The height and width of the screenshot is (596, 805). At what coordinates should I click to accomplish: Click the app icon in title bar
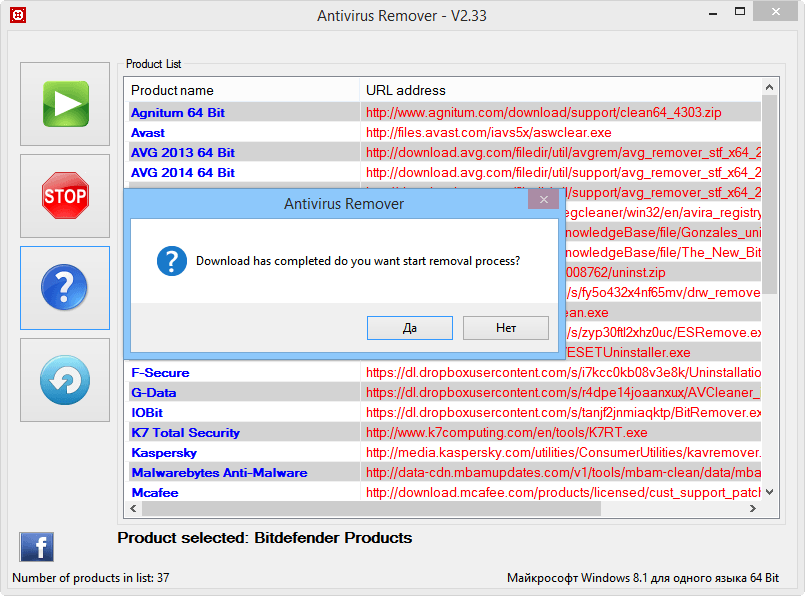18,15
